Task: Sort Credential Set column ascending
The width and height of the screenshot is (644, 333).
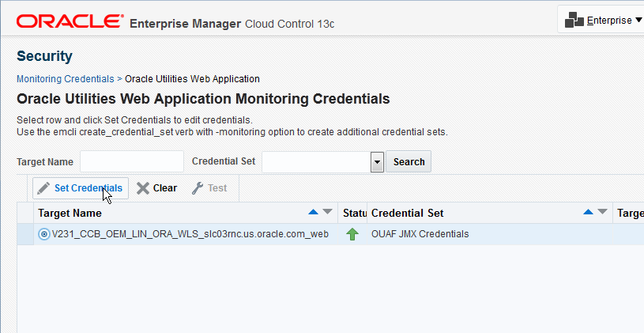Action: click(588, 212)
